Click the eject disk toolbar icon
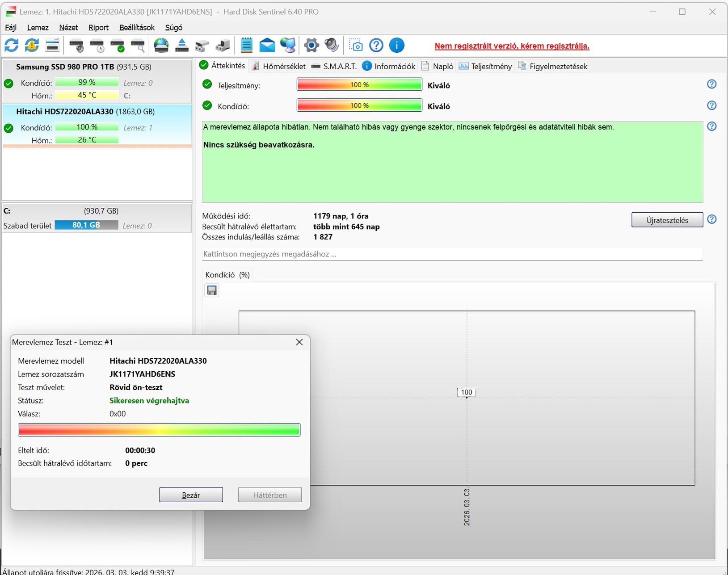Screen dimensions: 728x575 click(x=181, y=45)
